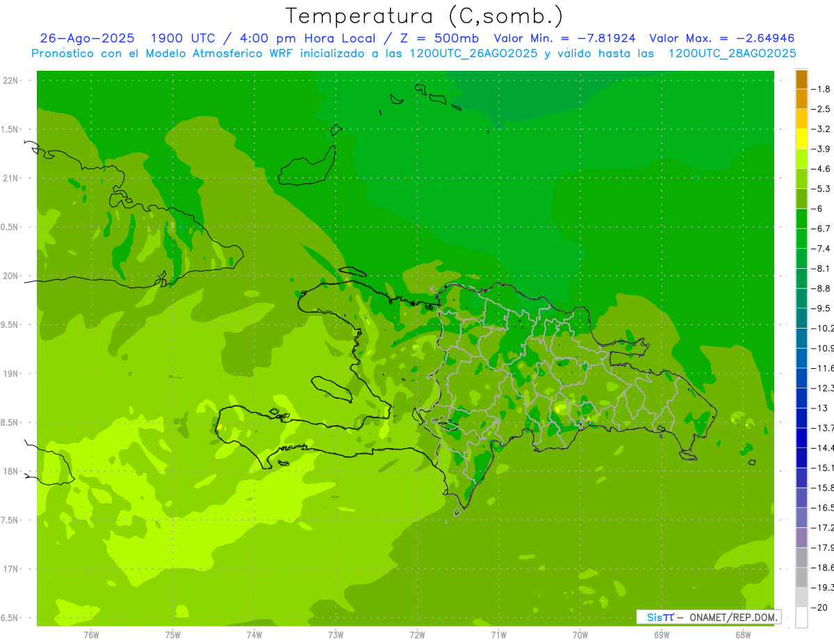The height and width of the screenshot is (644, 834).
Task: Click the '19N' latitude label
Action: (10, 374)
